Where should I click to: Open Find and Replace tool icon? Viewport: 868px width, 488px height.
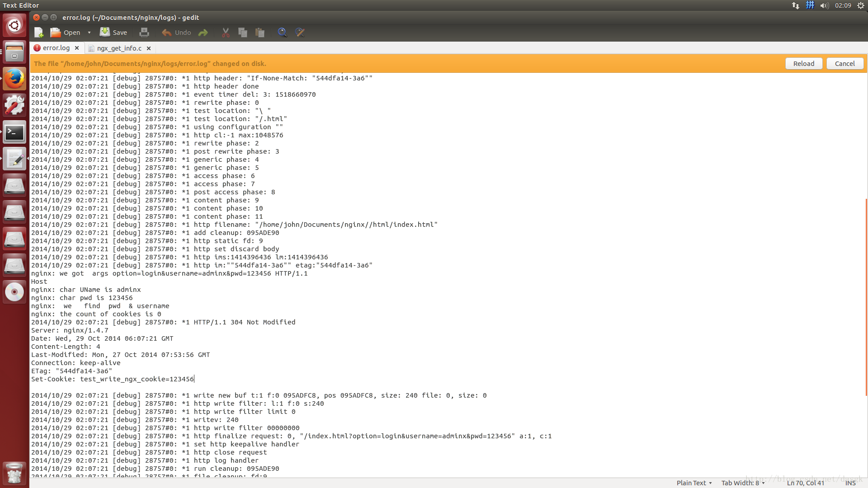point(300,33)
